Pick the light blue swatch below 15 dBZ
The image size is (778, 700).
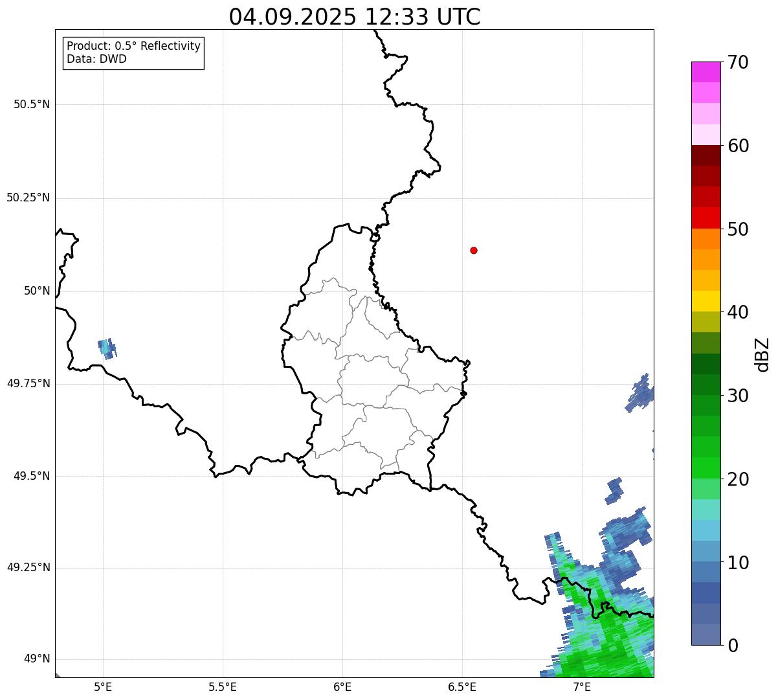click(x=706, y=530)
